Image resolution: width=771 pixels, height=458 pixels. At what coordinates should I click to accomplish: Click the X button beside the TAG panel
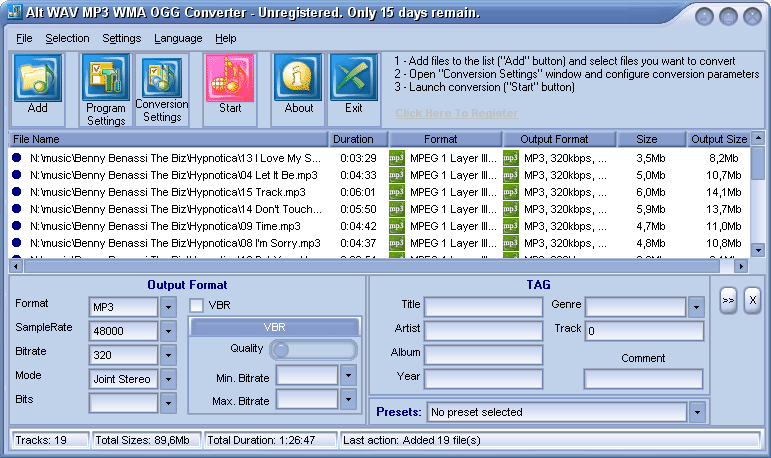752,300
